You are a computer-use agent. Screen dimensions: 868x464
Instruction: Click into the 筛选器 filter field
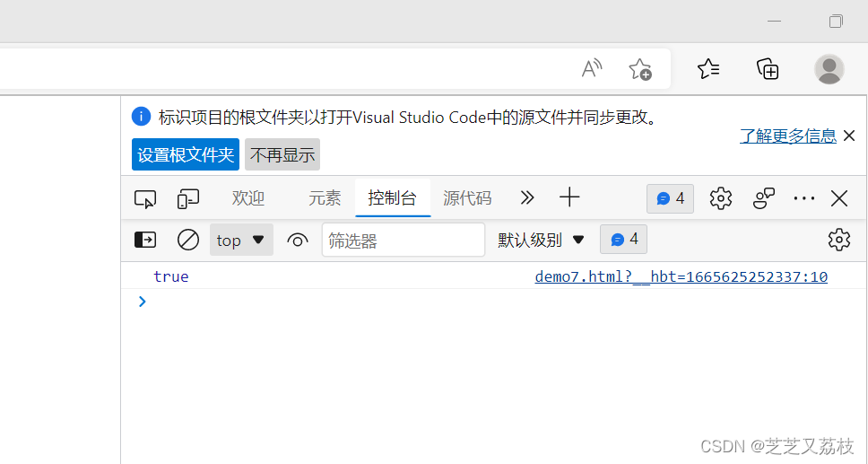coord(403,240)
